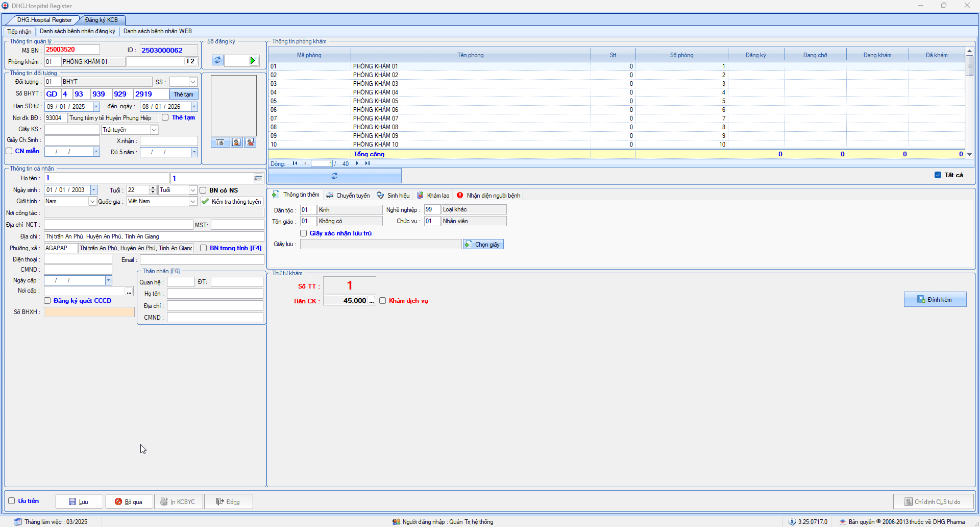Click the delete patient photo icon
The image size is (980, 527).
tap(250, 142)
